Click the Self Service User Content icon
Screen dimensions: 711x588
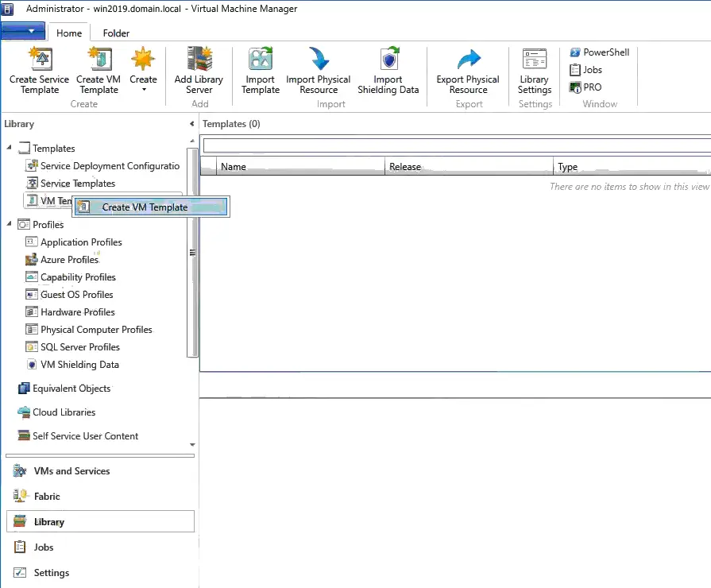click(24, 435)
